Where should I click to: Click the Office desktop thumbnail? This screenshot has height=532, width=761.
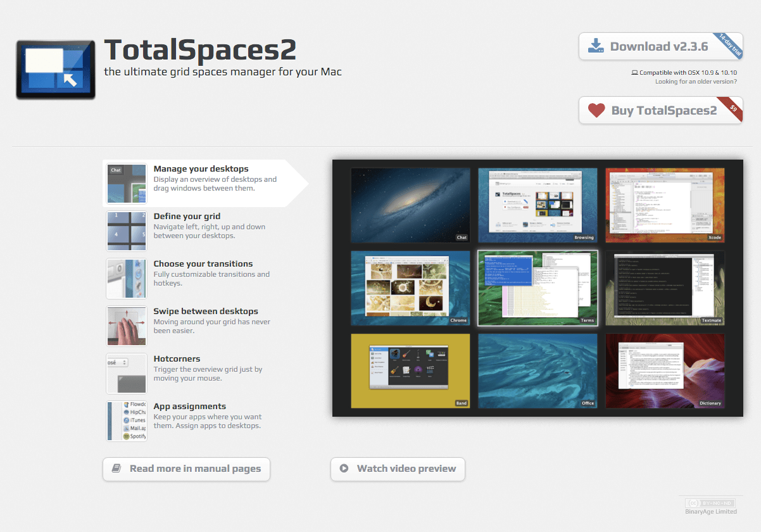point(538,371)
